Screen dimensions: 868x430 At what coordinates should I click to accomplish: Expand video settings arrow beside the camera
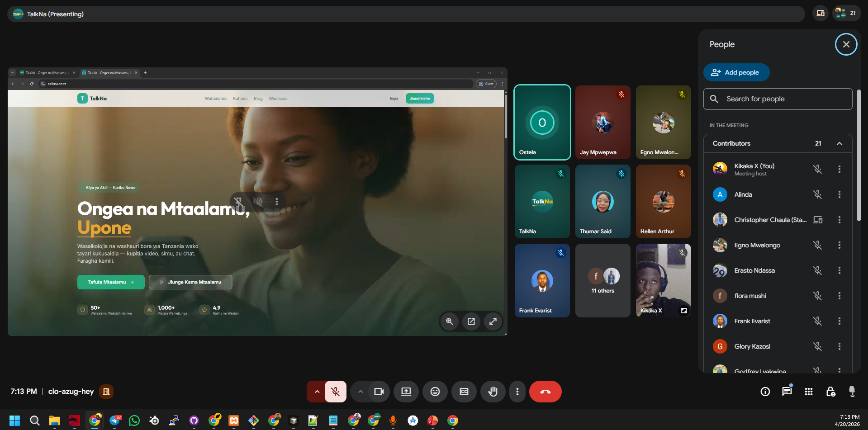point(360,392)
